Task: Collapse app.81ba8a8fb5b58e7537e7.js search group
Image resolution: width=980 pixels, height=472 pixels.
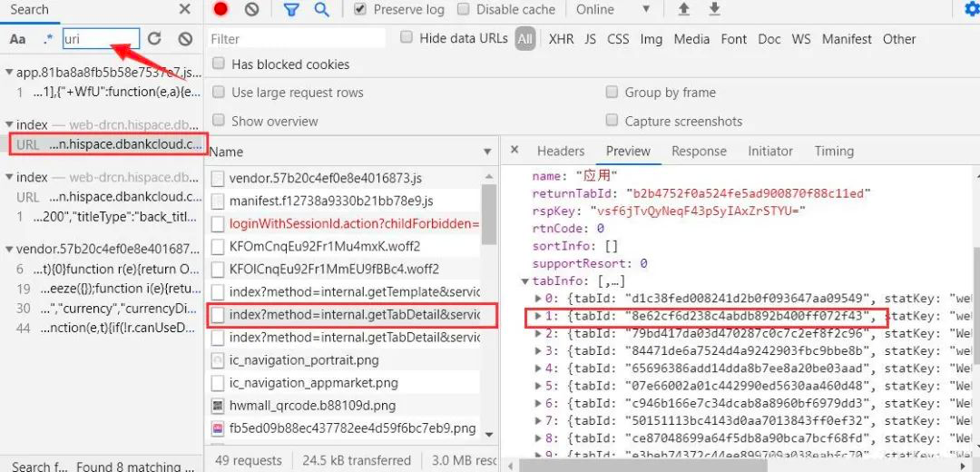Action: click(x=9, y=73)
